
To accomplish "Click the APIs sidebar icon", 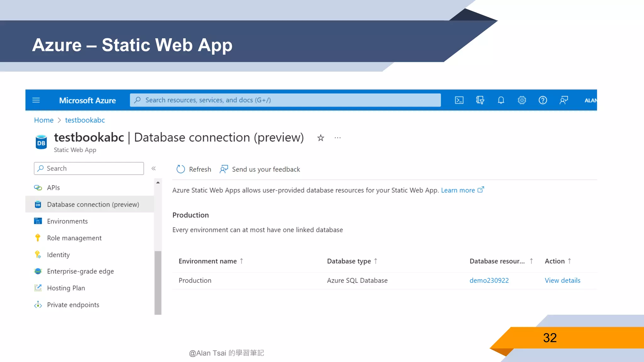I will pos(38,188).
